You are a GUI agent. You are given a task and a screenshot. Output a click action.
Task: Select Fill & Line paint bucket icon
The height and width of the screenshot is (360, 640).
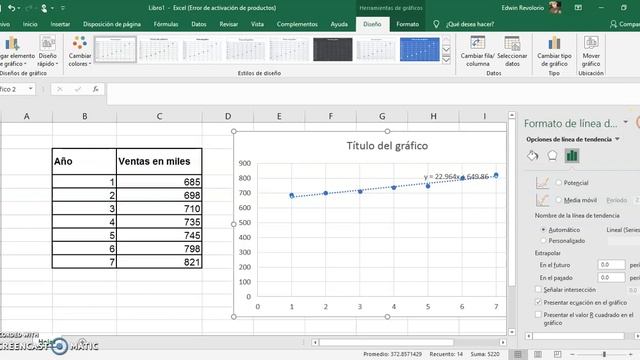(x=533, y=156)
